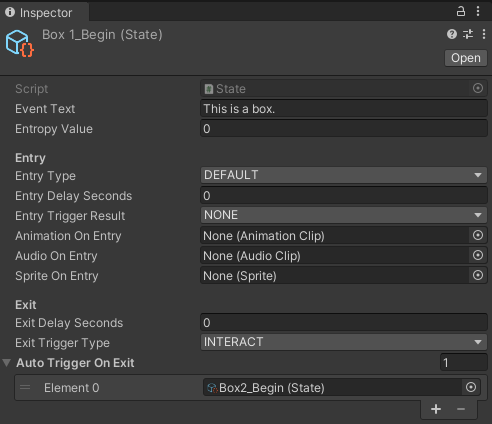Click the Exit Delay Seconds label
This screenshot has width=492, height=424.
(69, 323)
